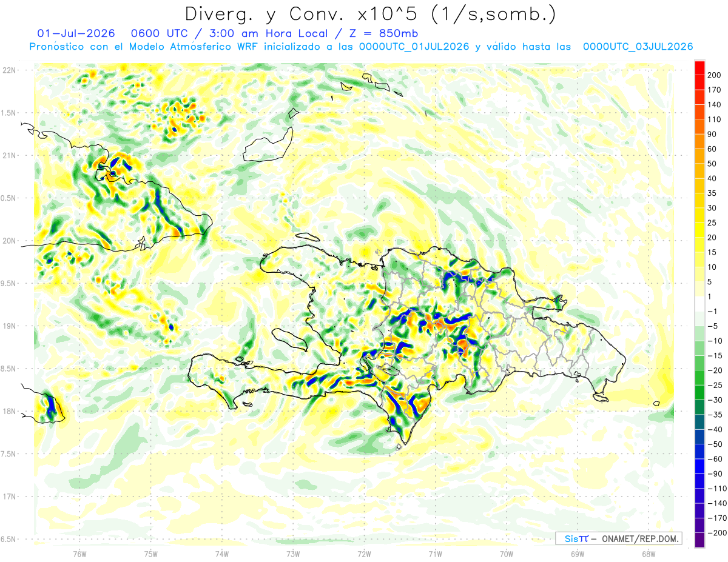Click the '7.5N' latitude axis label

coord(9,454)
